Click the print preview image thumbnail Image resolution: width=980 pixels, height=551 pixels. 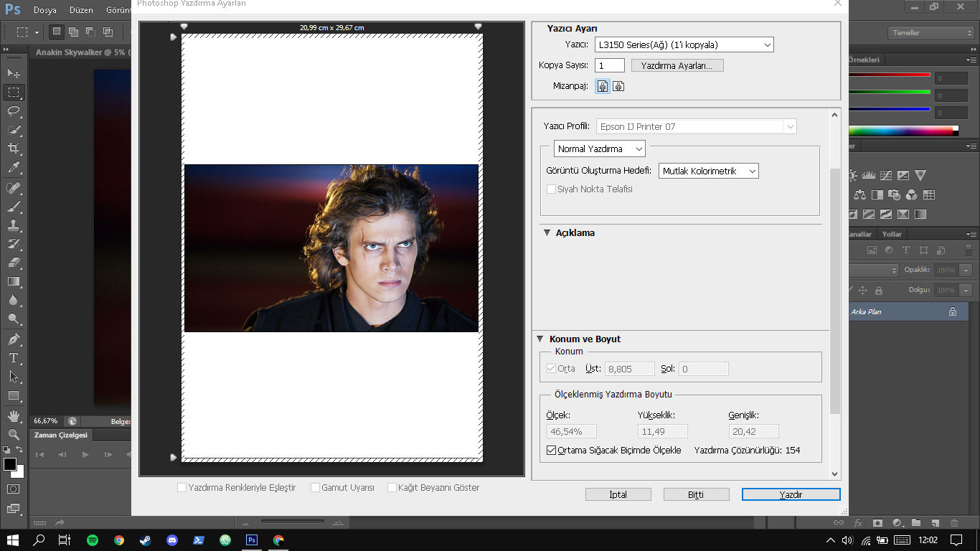point(331,248)
